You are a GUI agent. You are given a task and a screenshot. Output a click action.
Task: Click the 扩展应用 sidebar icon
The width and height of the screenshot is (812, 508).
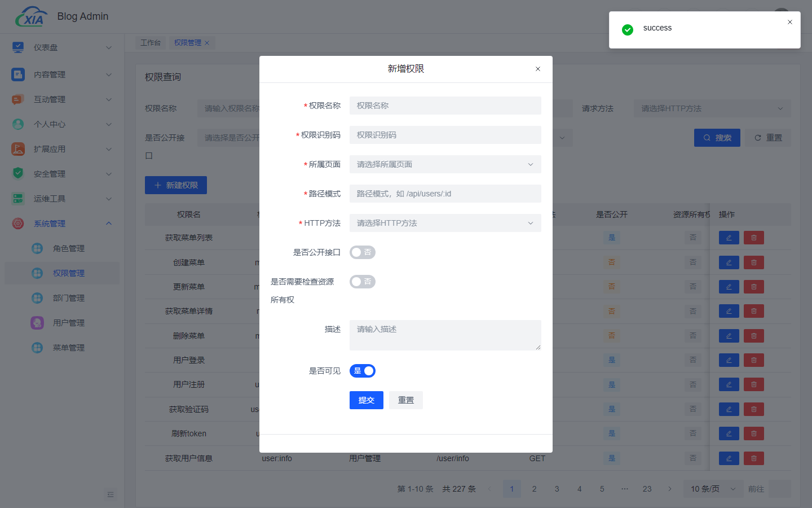18,149
